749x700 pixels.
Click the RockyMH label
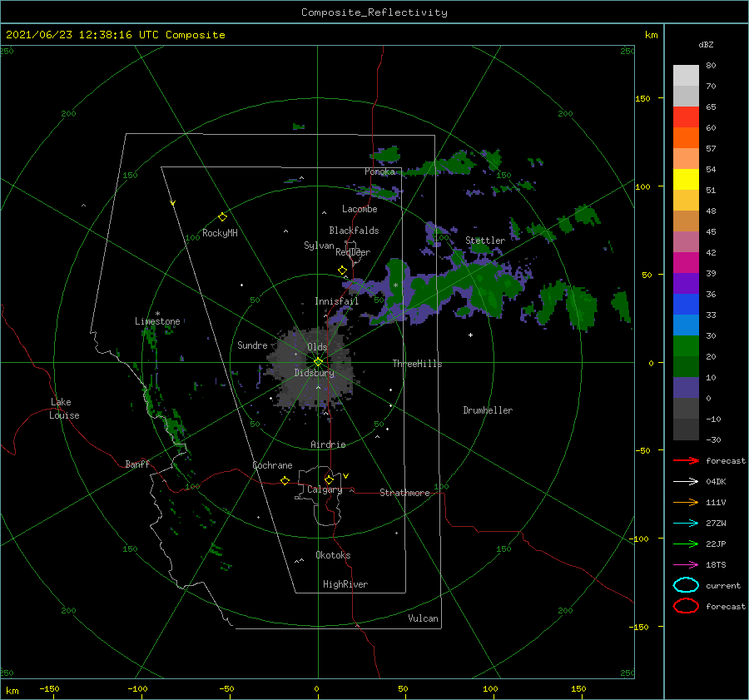coord(220,233)
